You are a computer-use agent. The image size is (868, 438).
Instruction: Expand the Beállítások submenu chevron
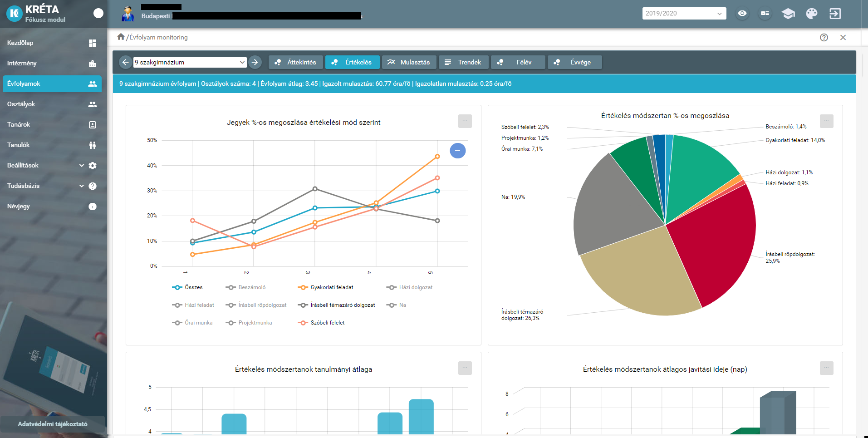82,166
